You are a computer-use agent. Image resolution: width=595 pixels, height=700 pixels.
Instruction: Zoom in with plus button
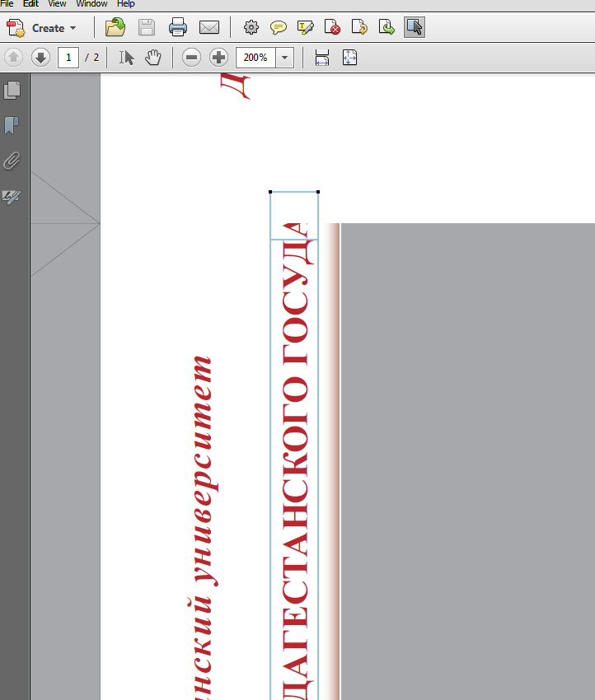point(218,58)
